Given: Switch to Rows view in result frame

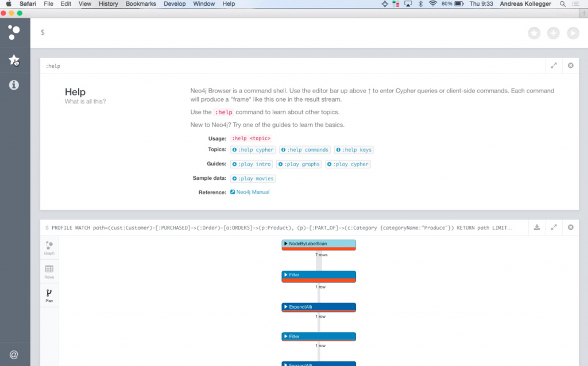Looking at the screenshot, I should (49, 272).
